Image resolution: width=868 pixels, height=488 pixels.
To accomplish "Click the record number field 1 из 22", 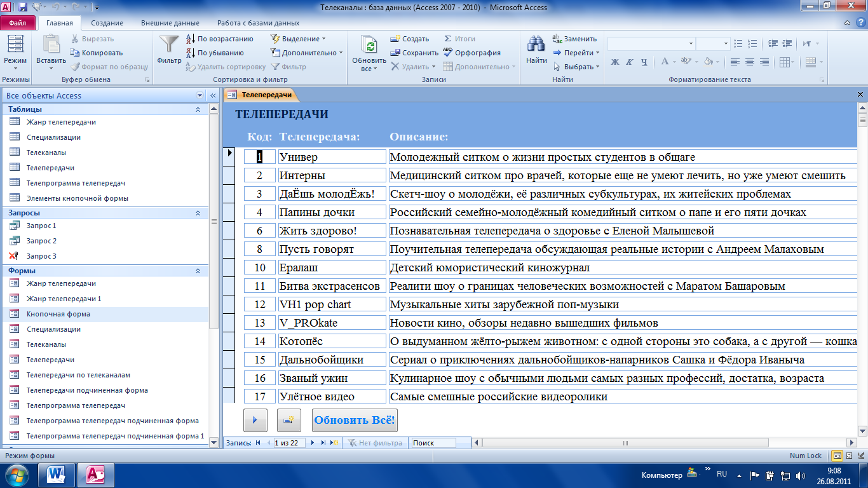I will [290, 443].
